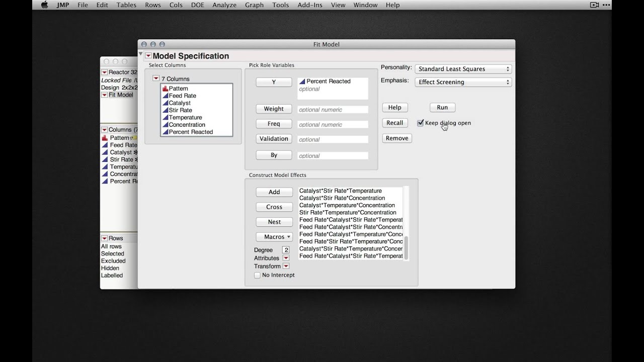The height and width of the screenshot is (362, 644).
Task: Open the Attributes red triangle menu
Action: tap(286, 258)
